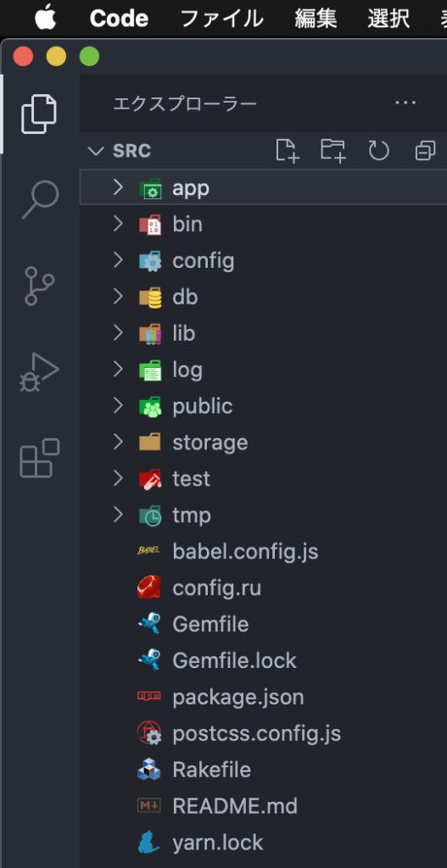447x868 pixels.
Task: Open the ファイル menu
Action: click(221, 19)
